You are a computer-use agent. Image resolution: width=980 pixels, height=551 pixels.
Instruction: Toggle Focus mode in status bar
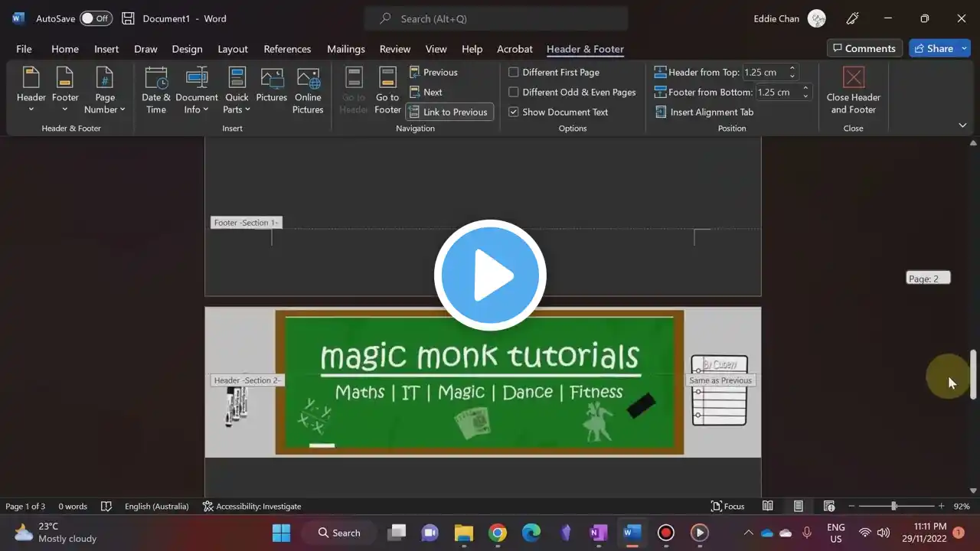tap(727, 506)
